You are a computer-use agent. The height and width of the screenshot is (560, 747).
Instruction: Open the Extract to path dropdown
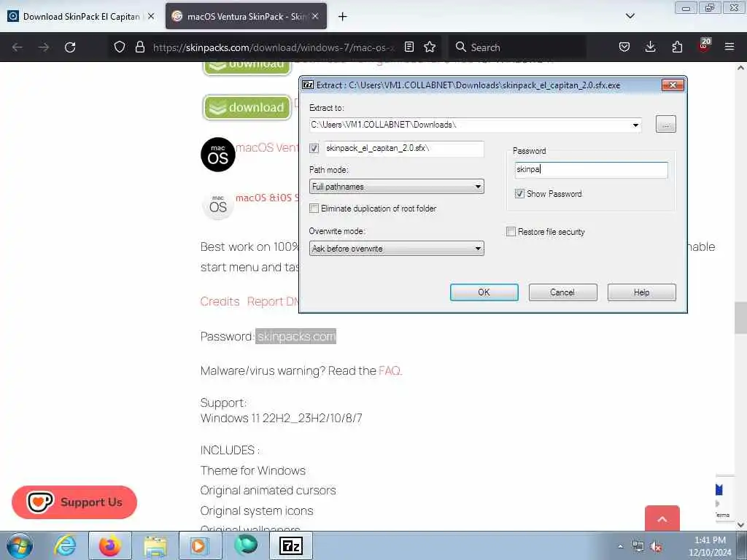[x=635, y=125]
